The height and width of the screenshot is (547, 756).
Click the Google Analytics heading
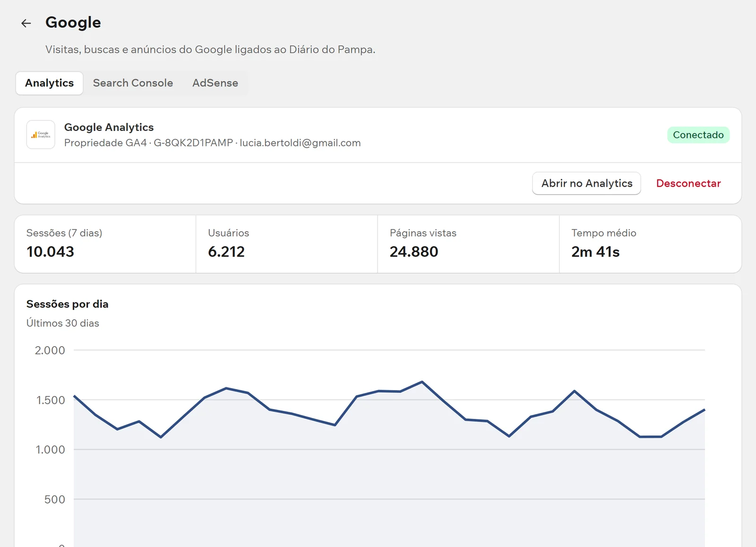click(x=109, y=127)
